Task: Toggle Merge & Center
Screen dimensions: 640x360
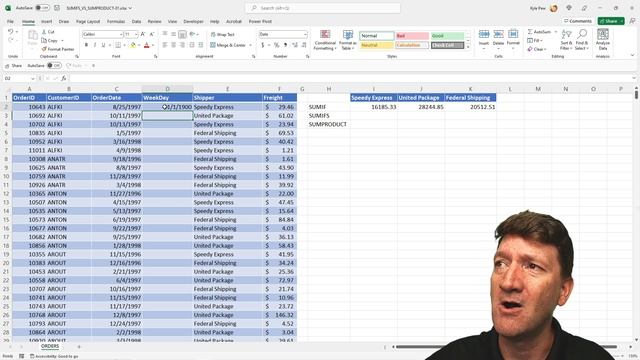Action: pyautogui.click(x=228, y=45)
